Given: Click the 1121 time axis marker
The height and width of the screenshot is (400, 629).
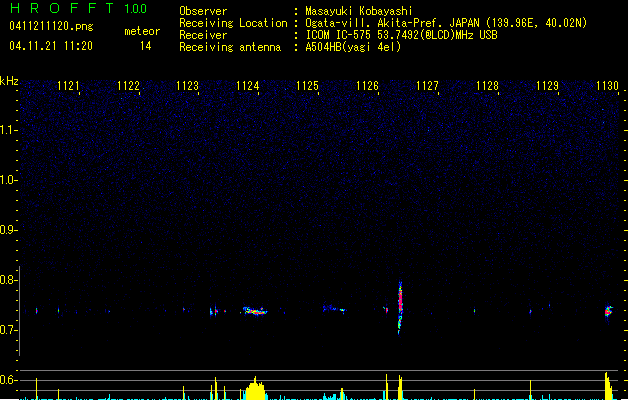Looking at the screenshot, I should (68, 86).
